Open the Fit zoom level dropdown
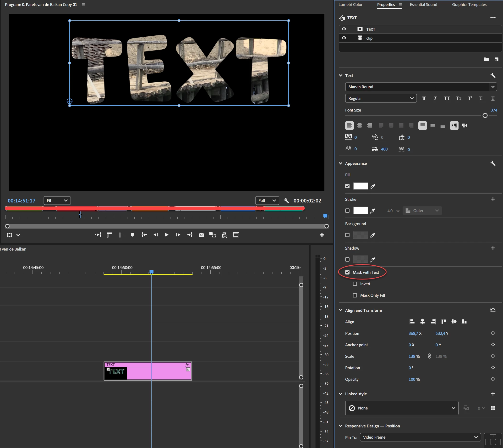This screenshot has height=448, width=503. coord(57,201)
